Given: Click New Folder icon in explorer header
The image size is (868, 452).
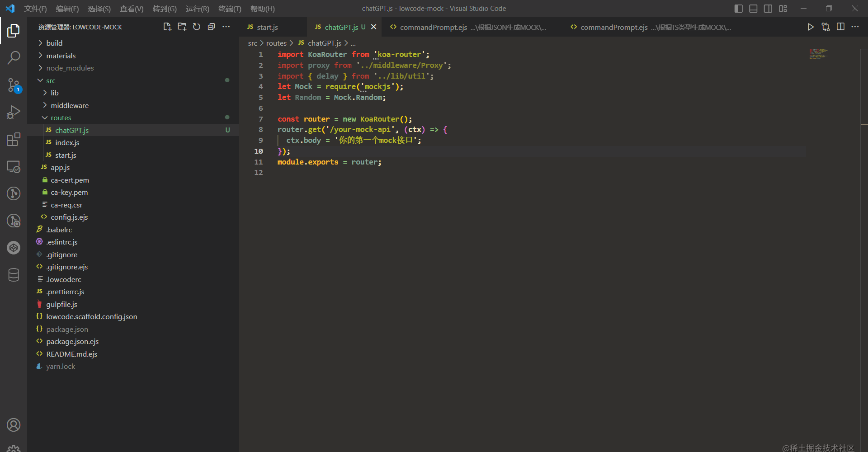Looking at the screenshot, I should pos(182,27).
